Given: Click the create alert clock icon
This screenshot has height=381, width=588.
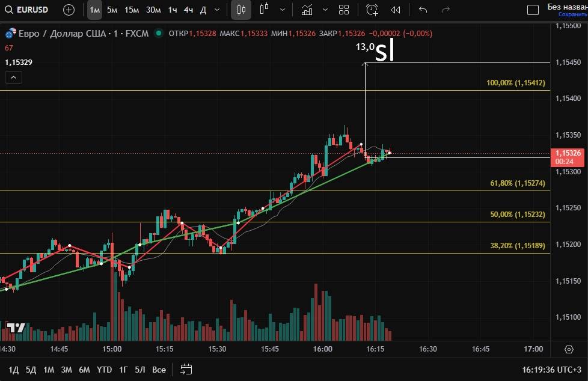Looking at the screenshot, I should (372, 10).
